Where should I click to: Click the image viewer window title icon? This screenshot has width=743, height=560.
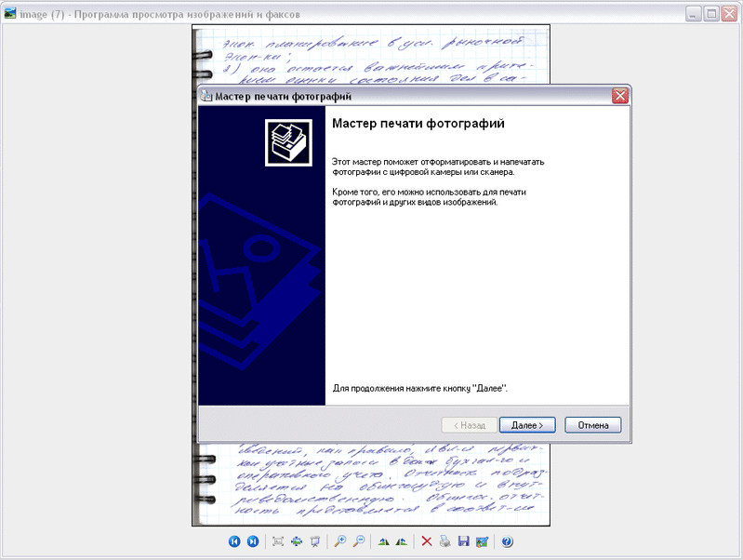[10, 14]
